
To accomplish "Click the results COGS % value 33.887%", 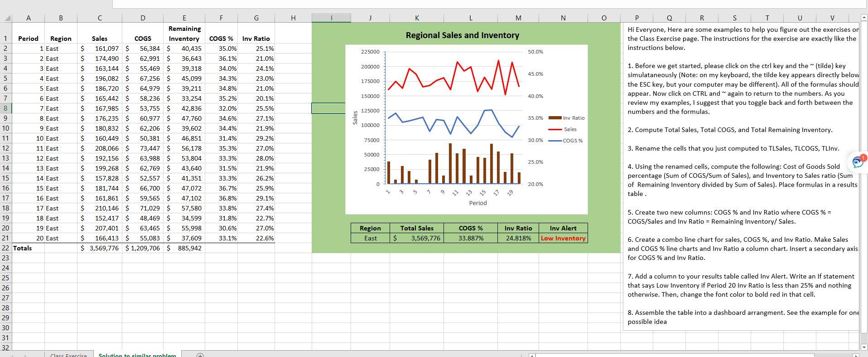I will [x=471, y=238].
